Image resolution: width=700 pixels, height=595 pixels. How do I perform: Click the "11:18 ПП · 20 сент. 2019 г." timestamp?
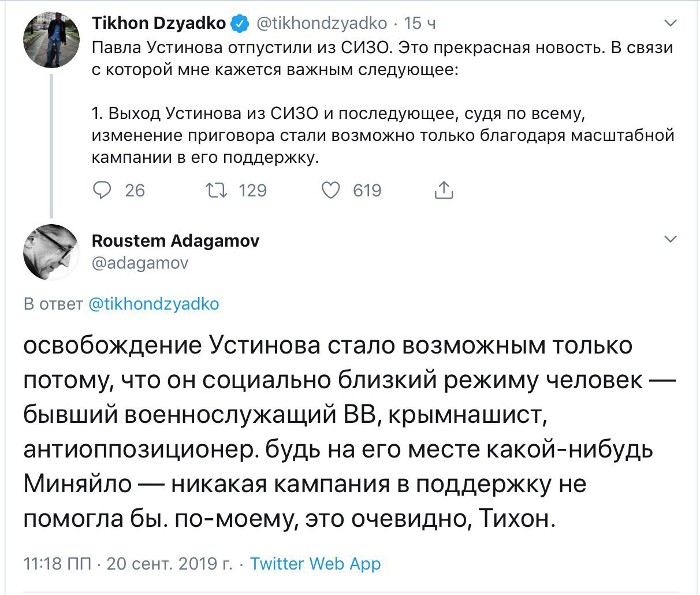[128, 564]
